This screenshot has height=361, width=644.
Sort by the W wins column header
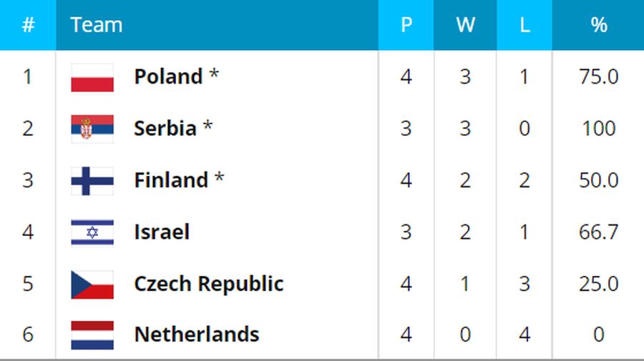pyautogui.click(x=465, y=25)
